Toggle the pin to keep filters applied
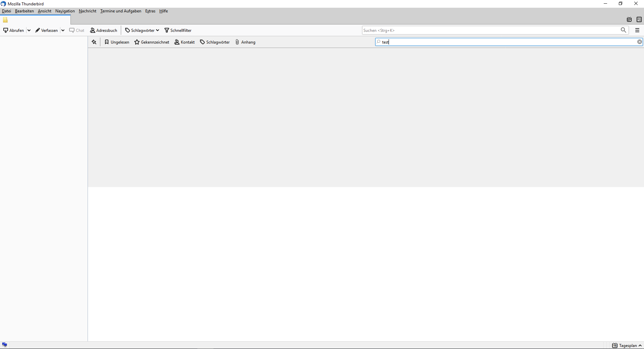 point(94,42)
